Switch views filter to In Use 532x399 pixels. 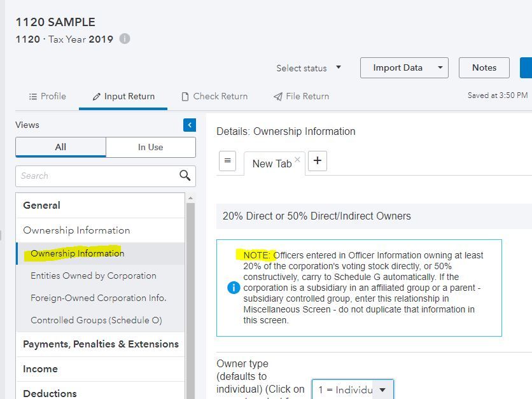pos(150,147)
